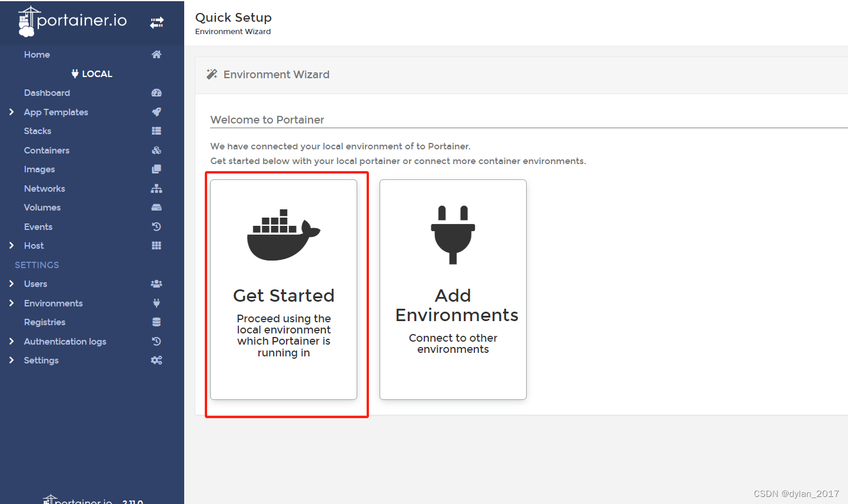Click the Stacks list icon

pos(157,131)
